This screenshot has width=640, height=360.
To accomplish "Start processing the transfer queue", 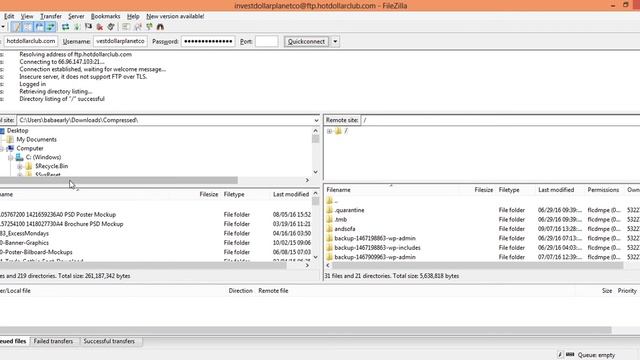I will tap(77, 27).
